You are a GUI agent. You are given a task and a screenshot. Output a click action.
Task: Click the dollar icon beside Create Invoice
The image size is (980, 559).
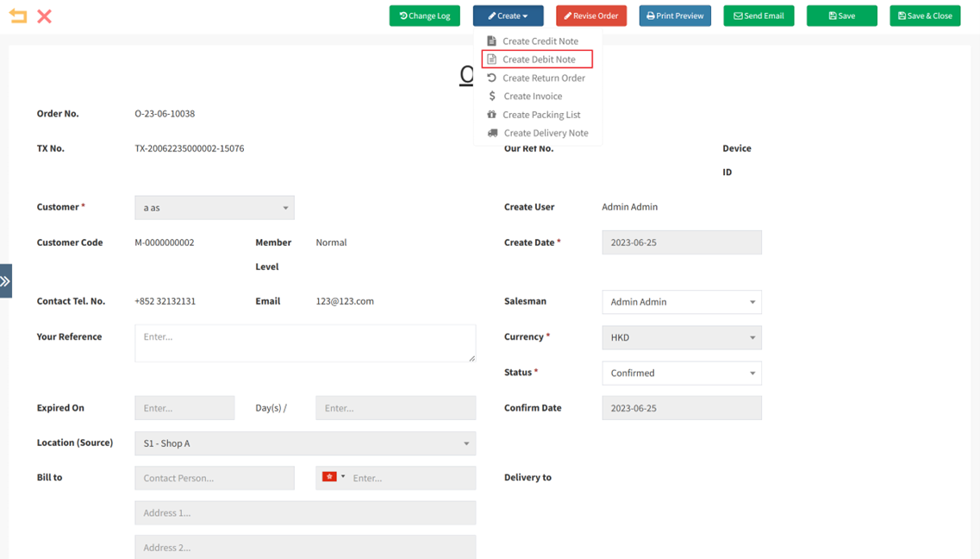click(492, 96)
